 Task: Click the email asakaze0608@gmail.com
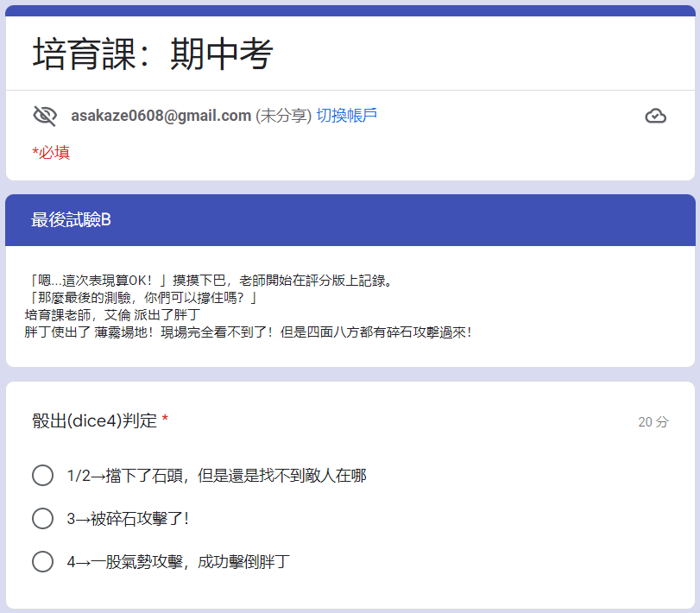click(x=161, y=116)
